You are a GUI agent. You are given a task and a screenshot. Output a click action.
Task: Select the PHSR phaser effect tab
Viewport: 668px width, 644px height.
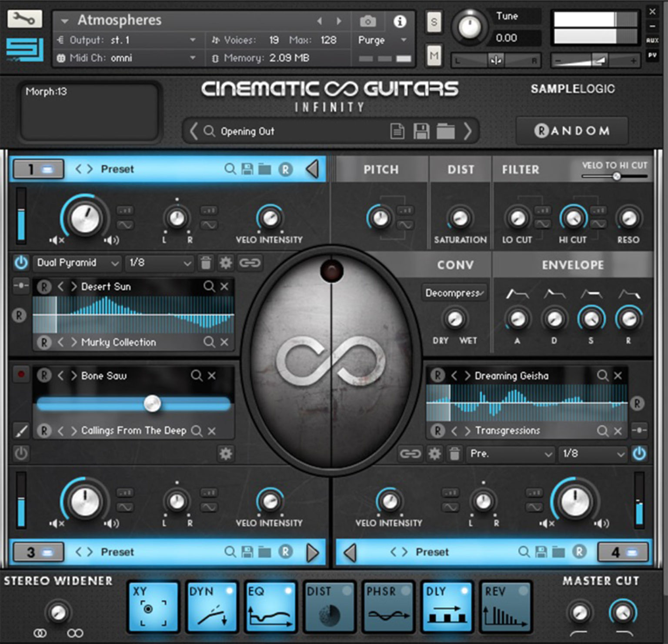388,606
